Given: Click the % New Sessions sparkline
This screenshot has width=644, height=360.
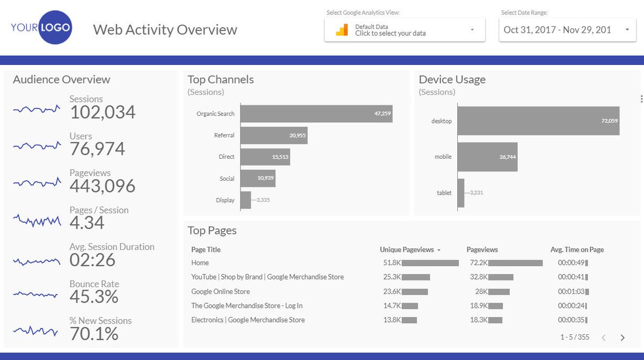Looking at the screenshot, I should [x=36, y=330].
